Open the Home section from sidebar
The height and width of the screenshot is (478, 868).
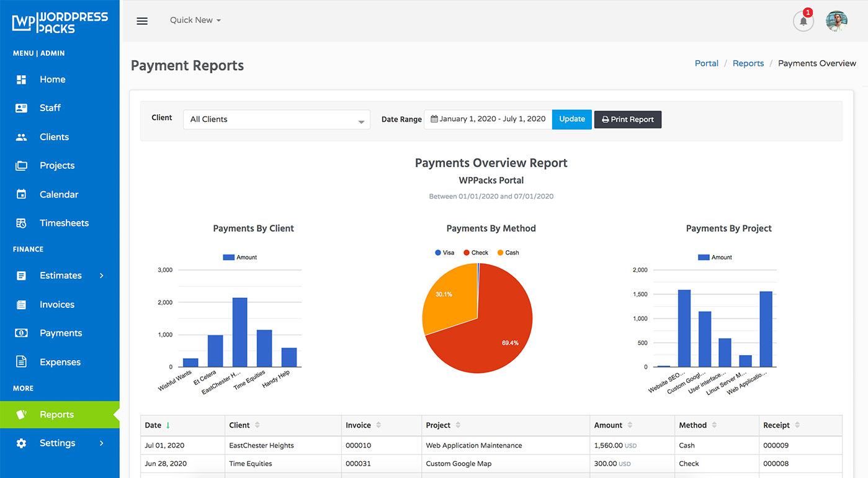click(52, 79)
